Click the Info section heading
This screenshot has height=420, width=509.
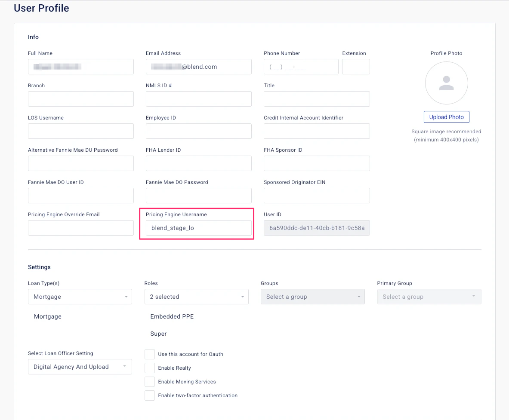click(33, 37)
